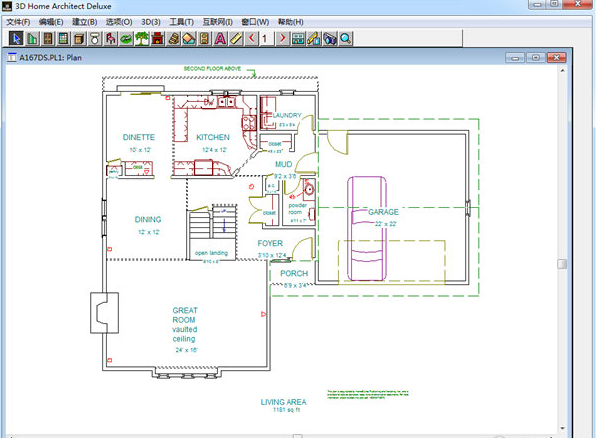Open the 文件(F) menu
This screenshot has width=596, height=438.
[18, 22]
